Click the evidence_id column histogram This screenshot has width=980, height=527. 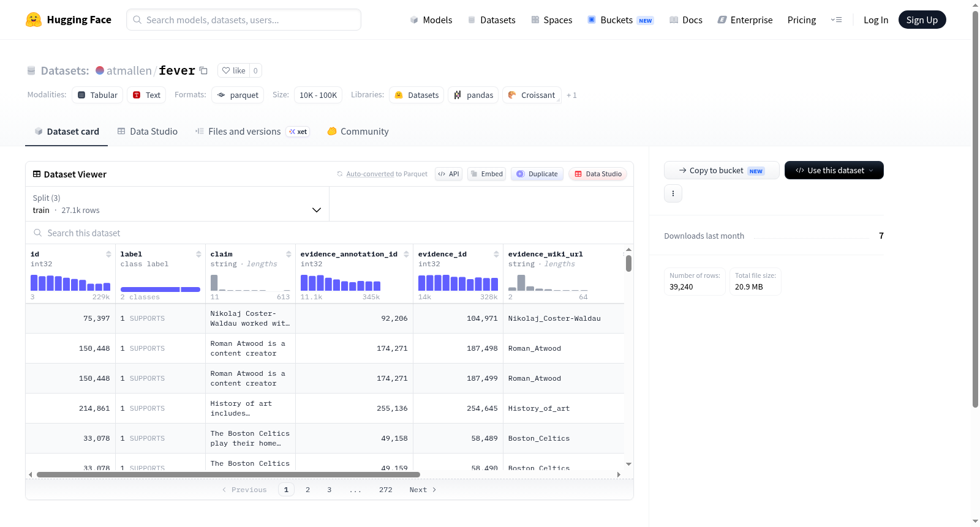click(458, 283)
